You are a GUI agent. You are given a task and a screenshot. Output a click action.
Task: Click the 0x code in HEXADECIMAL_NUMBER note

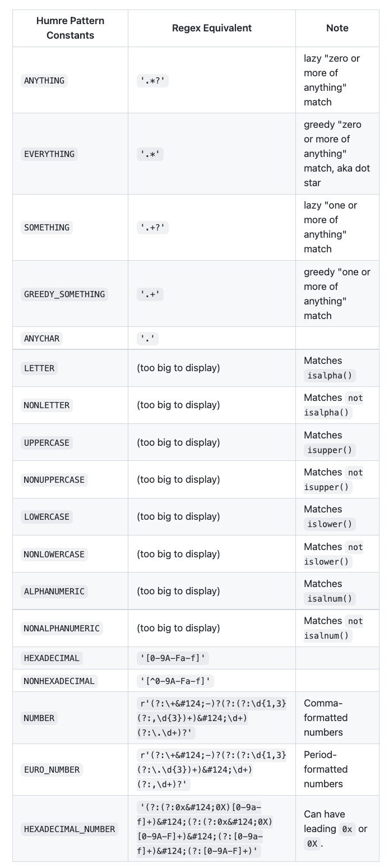[348, 829]
